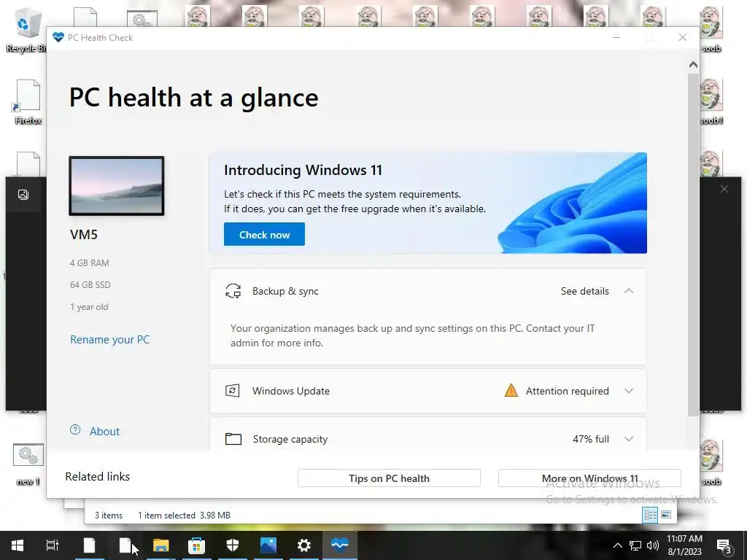
Task: Click the PC Health Check heart logo
Action: [58, 38]
